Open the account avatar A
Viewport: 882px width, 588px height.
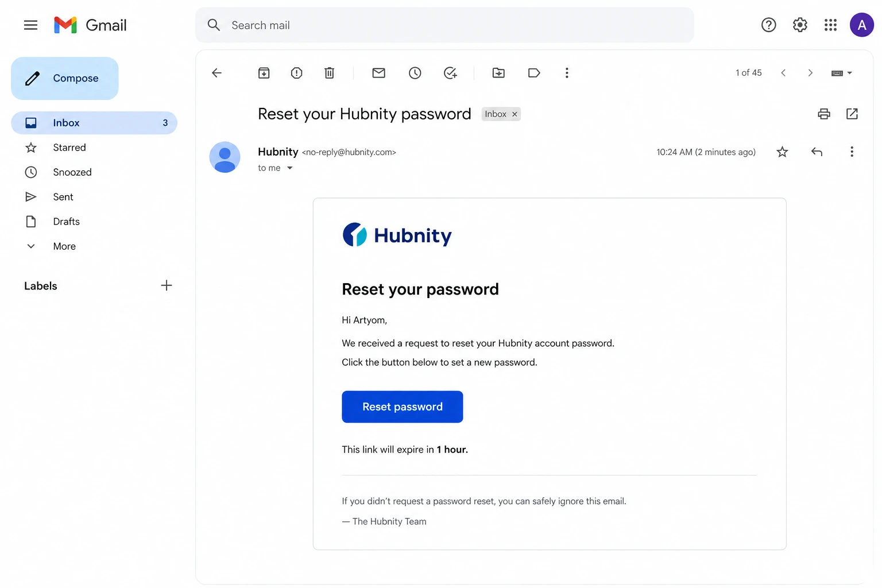click(x=861, y=25)
